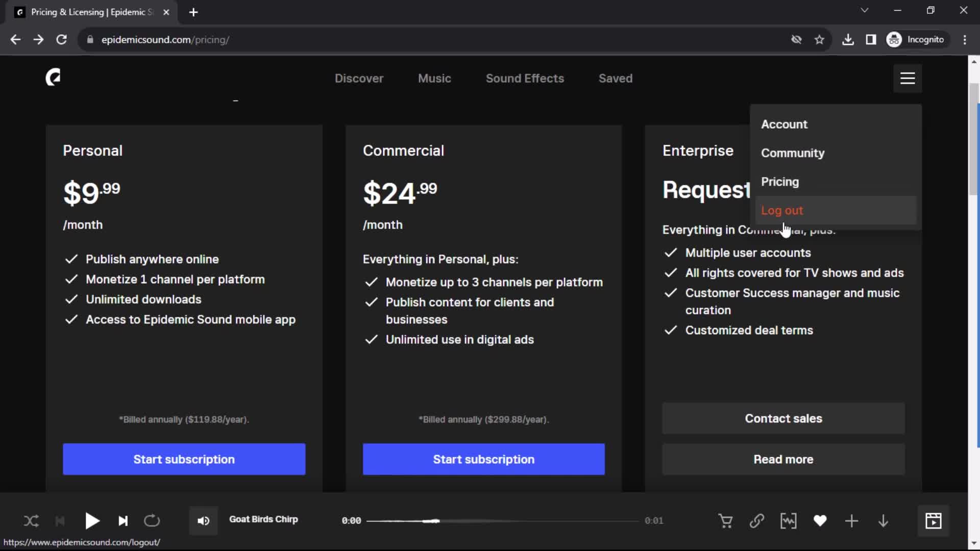This screenshot has width=980, height=551.
Task: Open the hamburger menu icon
Action: click(908, 78)
